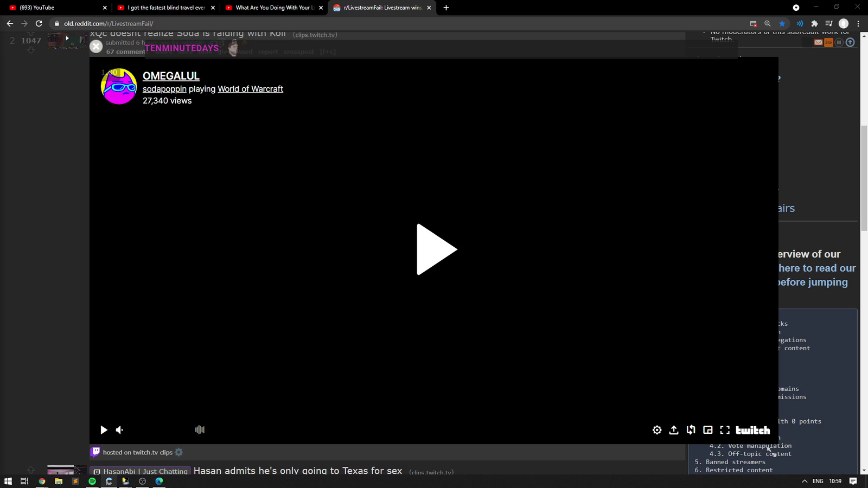The image size is (868, 488).
Task: Close the expanded clip with the X button
Action: click(x=96, y=47)
